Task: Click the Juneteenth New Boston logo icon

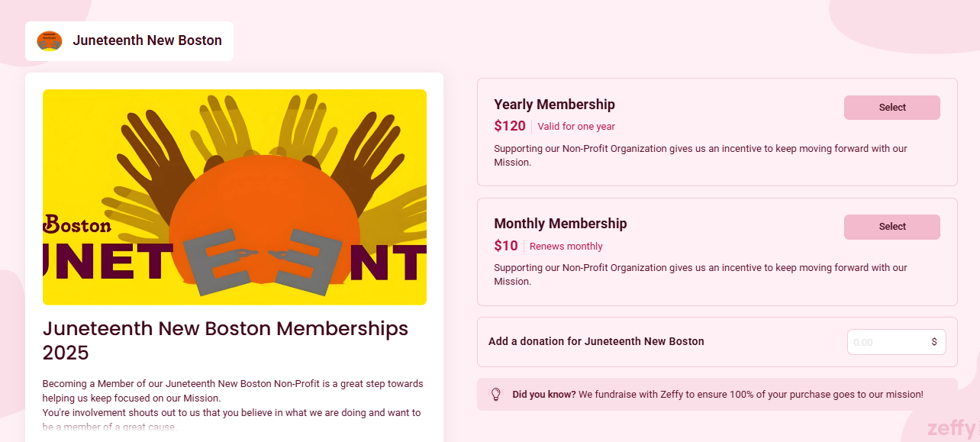Action: 49,40
